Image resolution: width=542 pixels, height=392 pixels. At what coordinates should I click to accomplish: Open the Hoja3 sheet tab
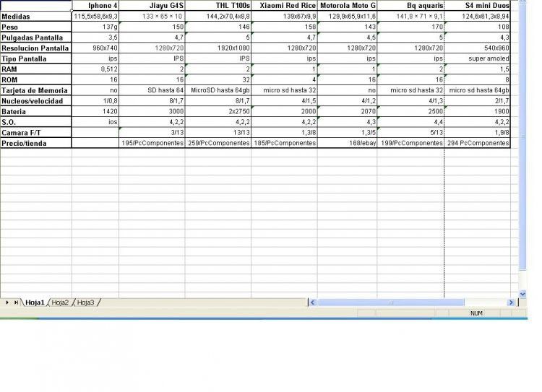pos(85,302)
